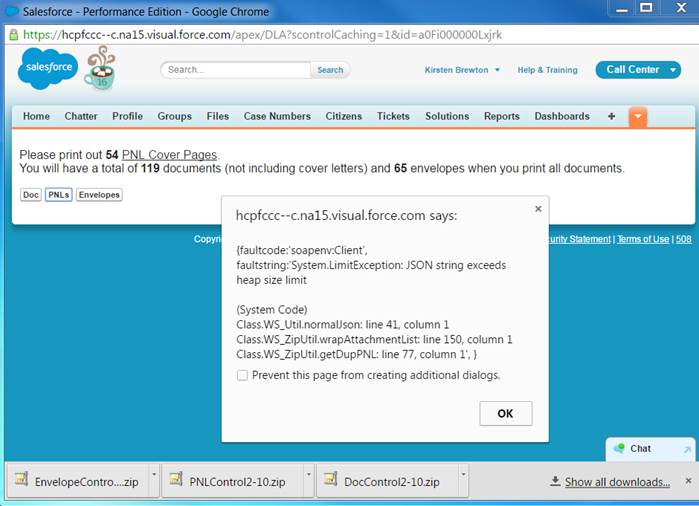Open the Files tab
The height and width of the screenshot is (506, 699).
pos(218,116)
